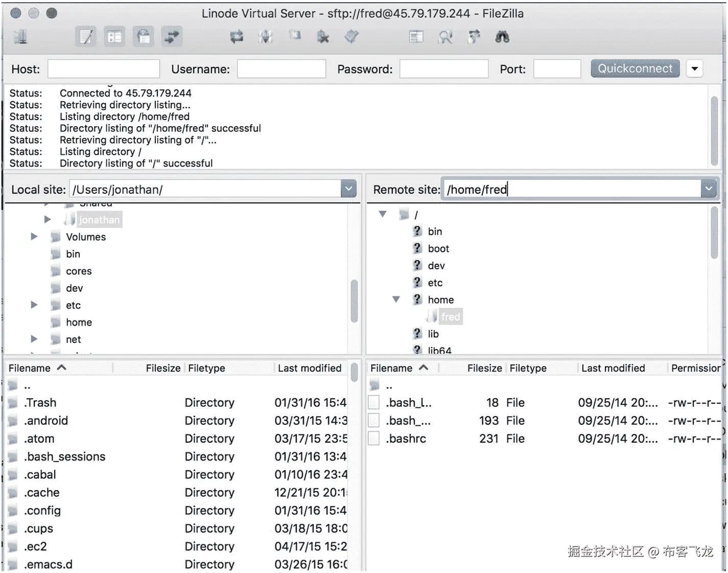
Task: Click the file icon next to .bashrc
Action: pyautogui.click(x=374, y=439)
